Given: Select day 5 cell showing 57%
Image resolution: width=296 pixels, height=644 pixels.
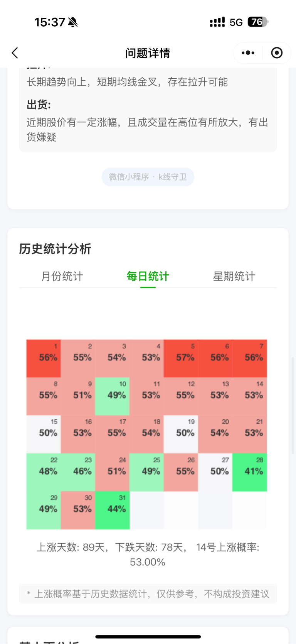Looking at the screenshot, I should [x=181, y=358].
